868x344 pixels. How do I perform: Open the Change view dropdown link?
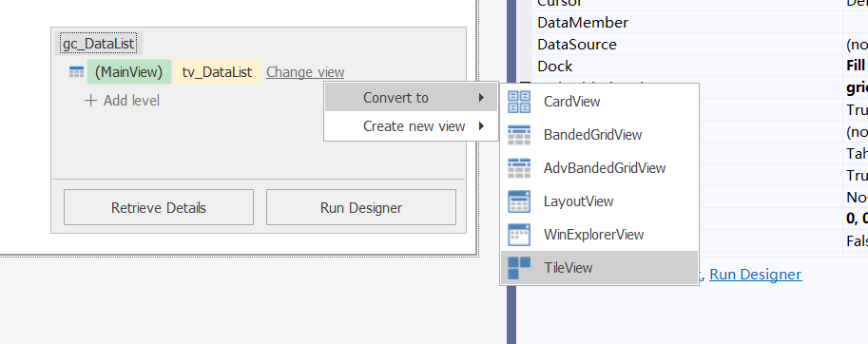point(305,72)
